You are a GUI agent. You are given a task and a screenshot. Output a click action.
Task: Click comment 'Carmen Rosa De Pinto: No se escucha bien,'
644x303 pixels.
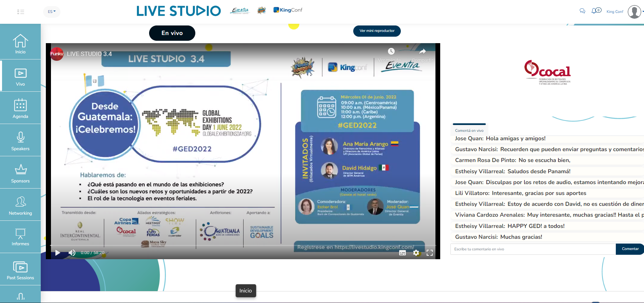tap(513, 160)
